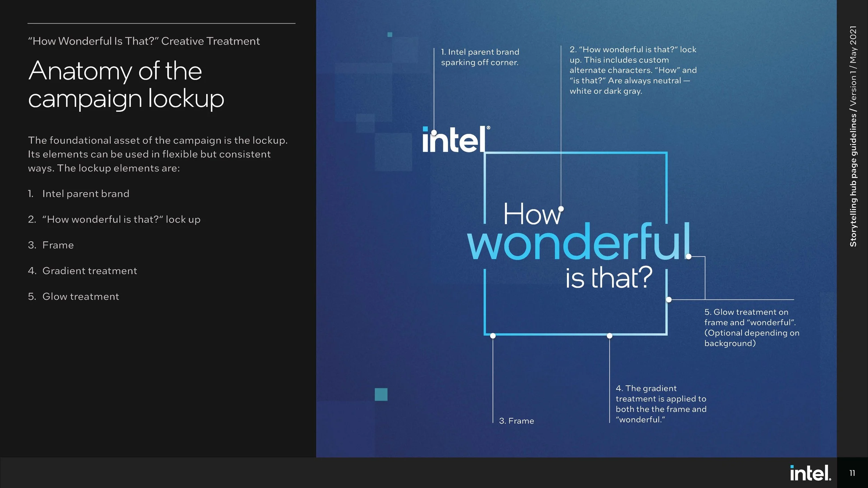
Task: Click the callout dot after 'wonderful'
Action: 689,256
